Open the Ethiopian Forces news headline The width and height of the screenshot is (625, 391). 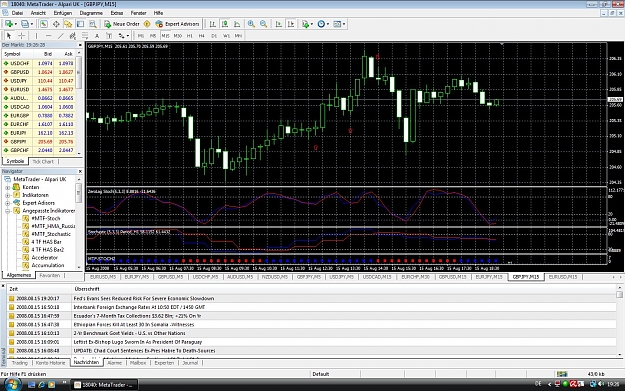[134, 324]
